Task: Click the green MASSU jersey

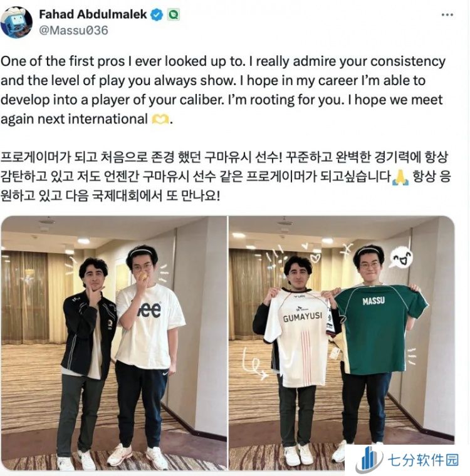Action: click(382, 330)
